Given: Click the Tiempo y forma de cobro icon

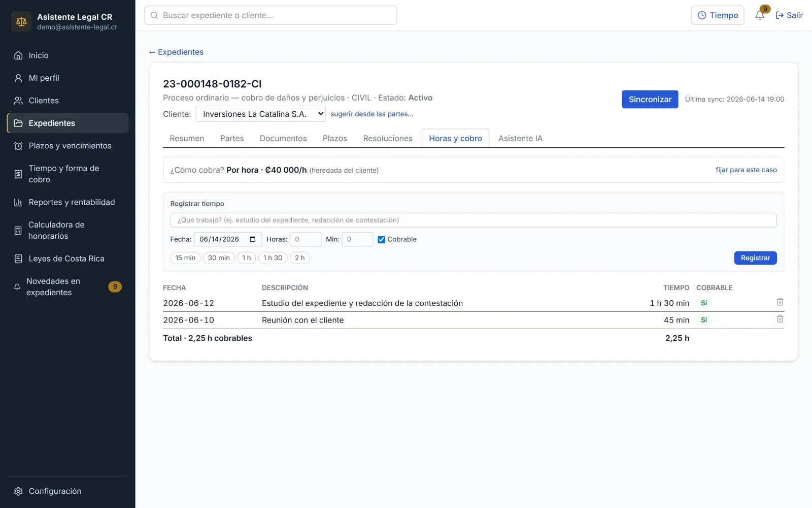Looking at the screenshot, I should [x=18, y=174].
